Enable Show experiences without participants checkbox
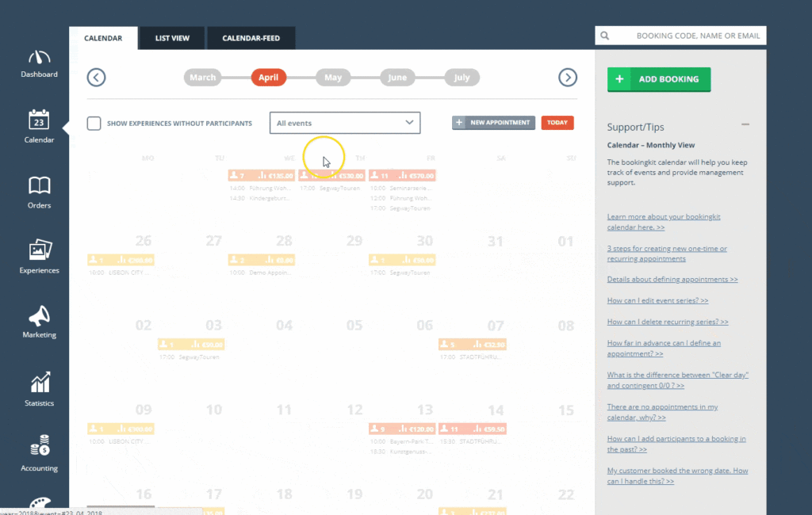Screen dimensions: 812x515 coord(94,123)
